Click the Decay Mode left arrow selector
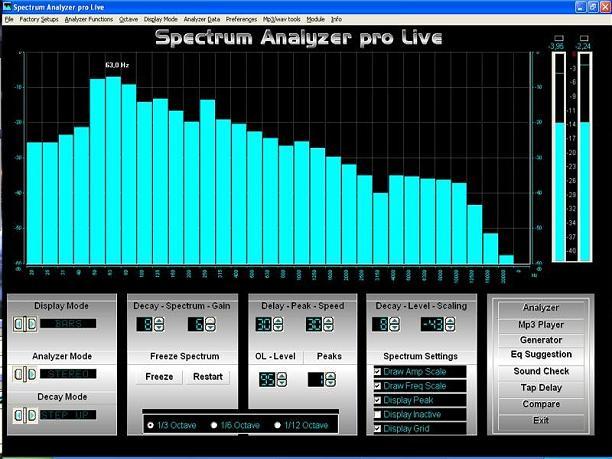Viewport: 612px width, 459px height. click(18, 415)
